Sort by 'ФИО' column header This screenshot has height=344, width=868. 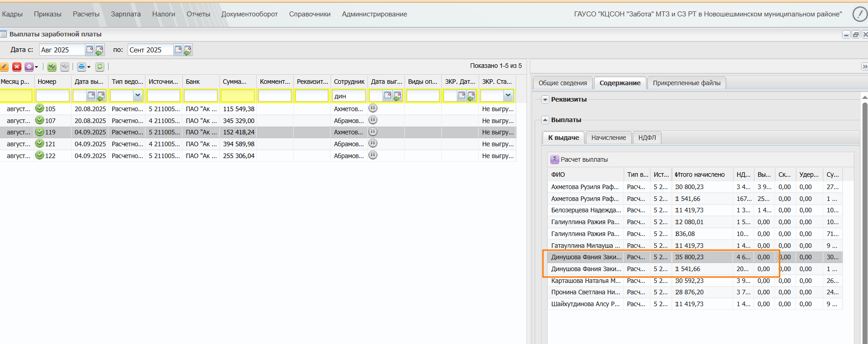tap(585, 175)
